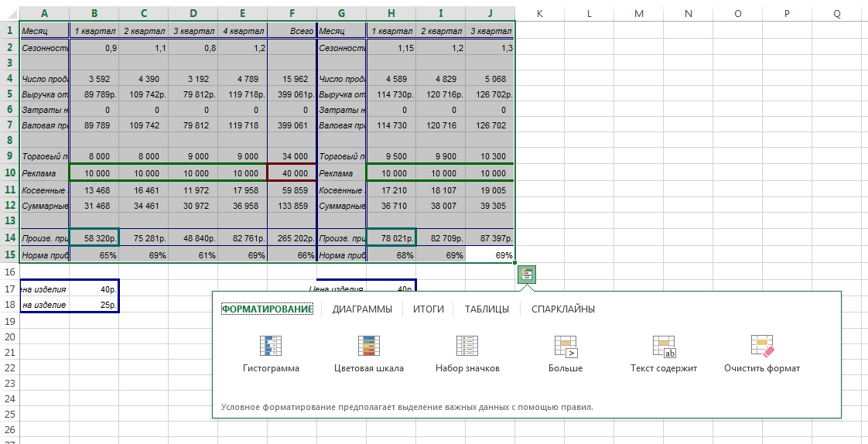
Task: Open the ИТОГИ tab
Action: [429, 309]
